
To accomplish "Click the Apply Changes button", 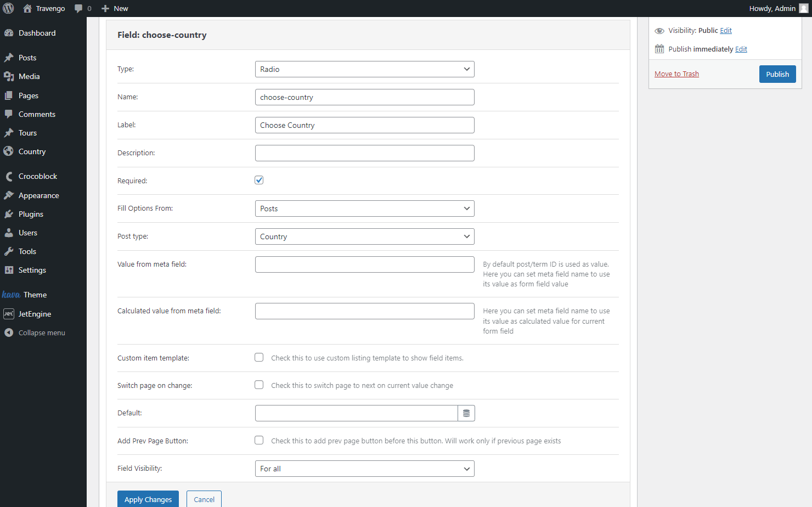I will (x=148, y=499).
